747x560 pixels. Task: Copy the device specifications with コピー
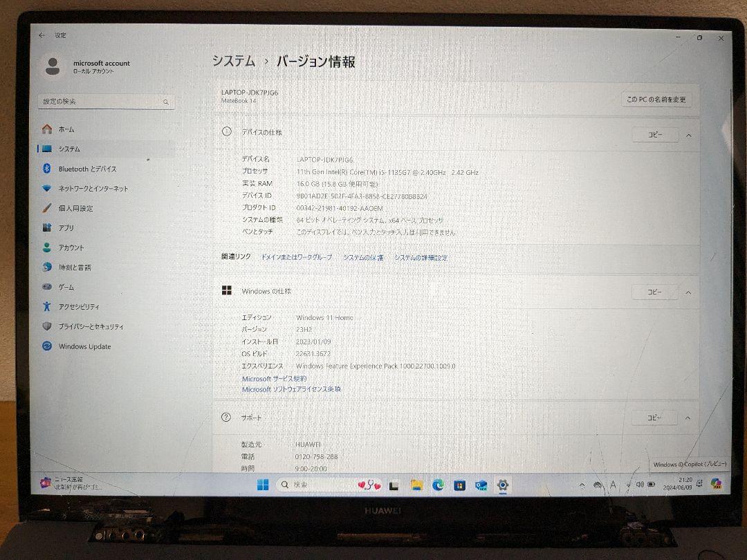(655, 135)
